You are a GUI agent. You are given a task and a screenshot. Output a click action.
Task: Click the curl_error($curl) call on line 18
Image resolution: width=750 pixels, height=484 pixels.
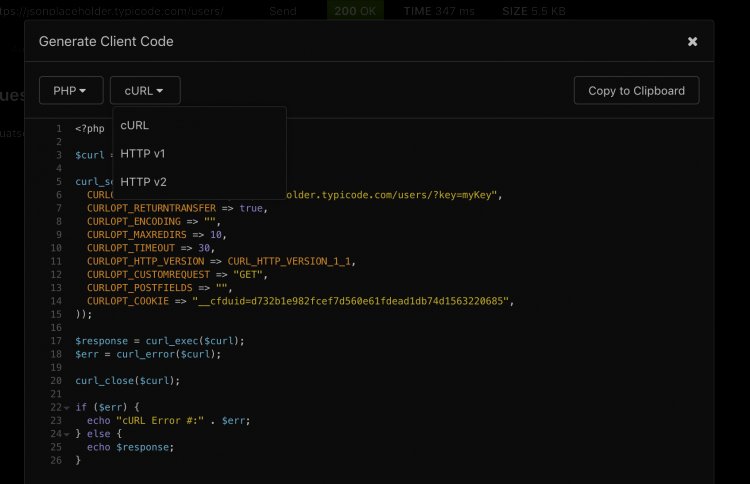click(x=168, y=354)
